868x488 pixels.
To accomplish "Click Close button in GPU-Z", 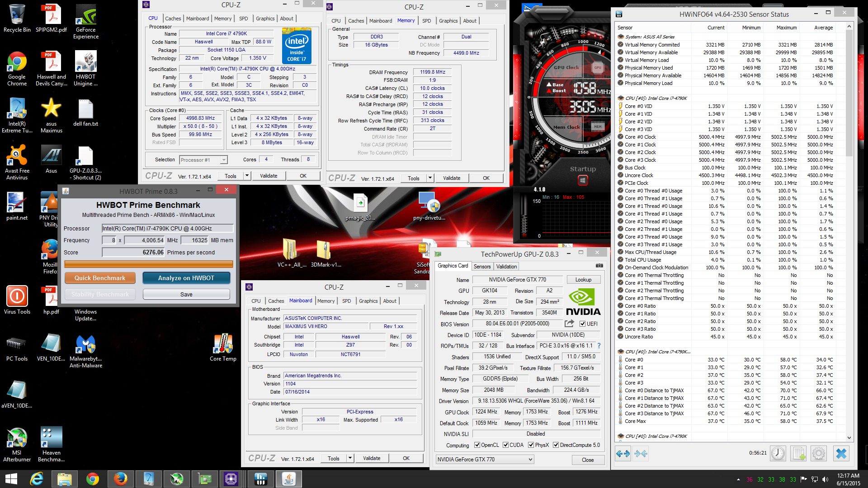I will pos(588,460).
